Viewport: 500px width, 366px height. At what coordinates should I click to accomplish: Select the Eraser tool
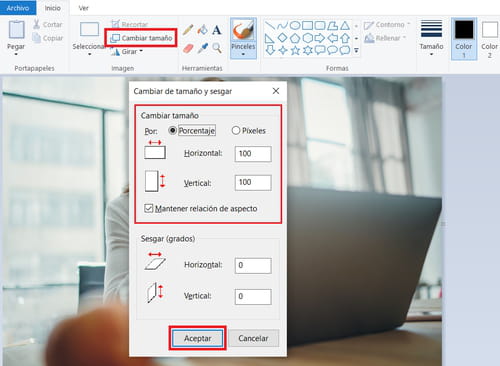[188, 49]
